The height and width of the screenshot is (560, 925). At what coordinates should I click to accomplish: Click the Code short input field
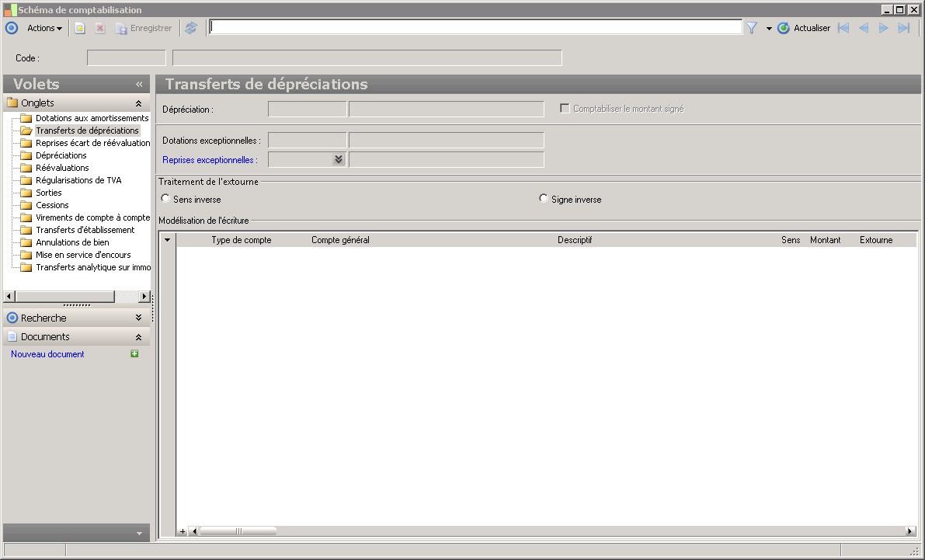point(127,57)
